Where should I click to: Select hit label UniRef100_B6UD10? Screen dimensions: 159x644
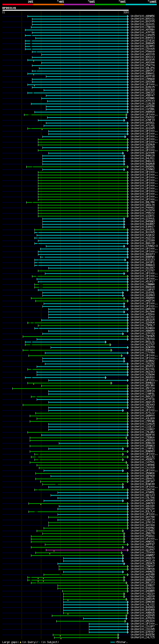pos(143,377)
